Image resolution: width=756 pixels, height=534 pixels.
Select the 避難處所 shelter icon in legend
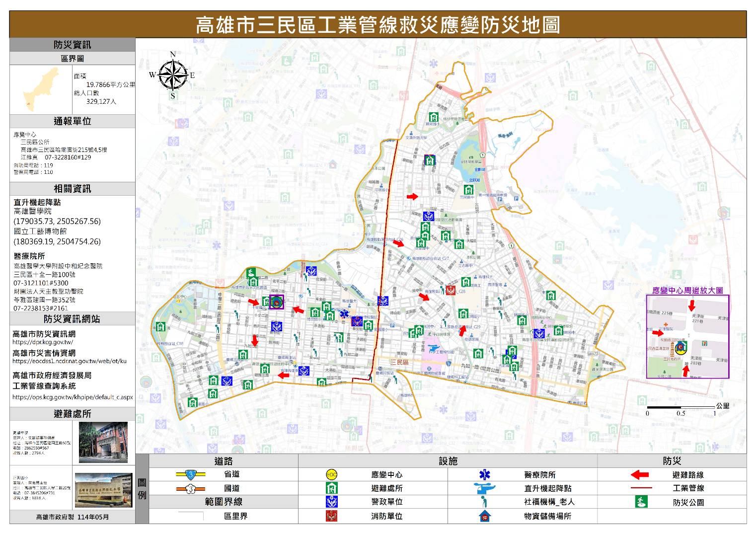(331, 488)
